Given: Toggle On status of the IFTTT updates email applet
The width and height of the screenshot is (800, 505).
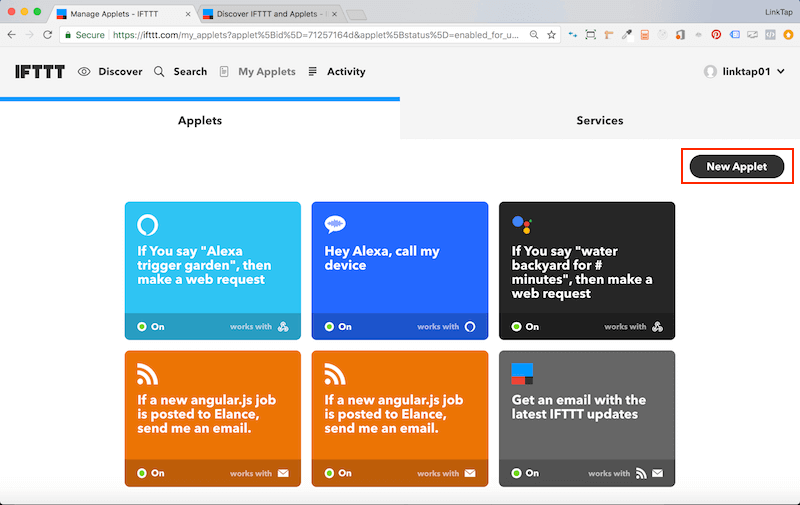Looking at the screenshot, I should point(525,473).
